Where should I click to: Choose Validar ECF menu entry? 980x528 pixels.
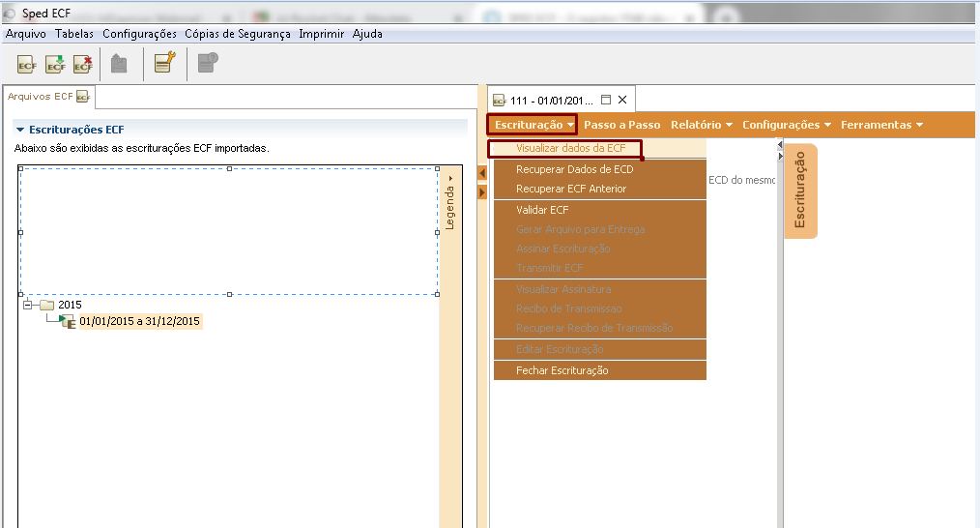click(x=600, y=210)
